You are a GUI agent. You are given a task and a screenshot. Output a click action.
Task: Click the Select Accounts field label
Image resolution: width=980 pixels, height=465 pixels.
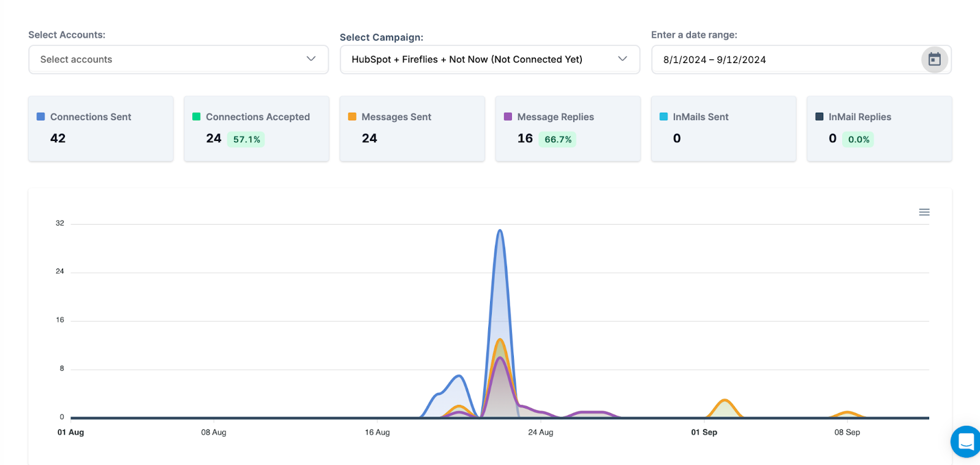67,35
